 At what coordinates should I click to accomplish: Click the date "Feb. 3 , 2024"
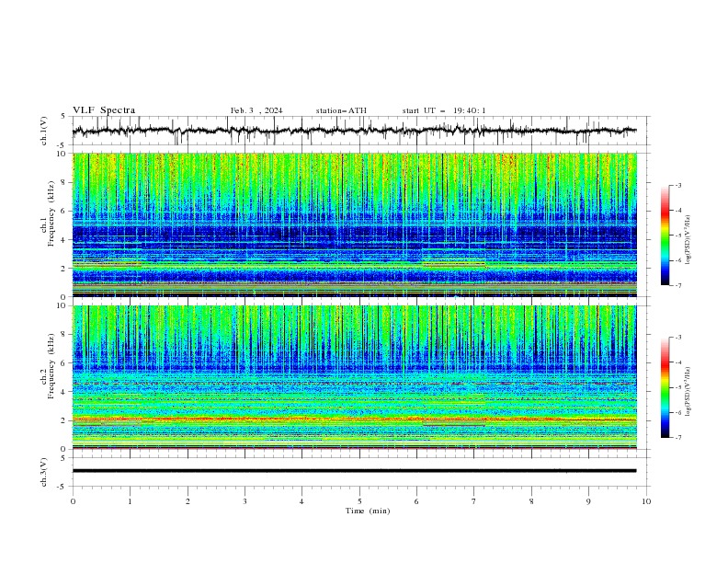[x=256, y=110]
